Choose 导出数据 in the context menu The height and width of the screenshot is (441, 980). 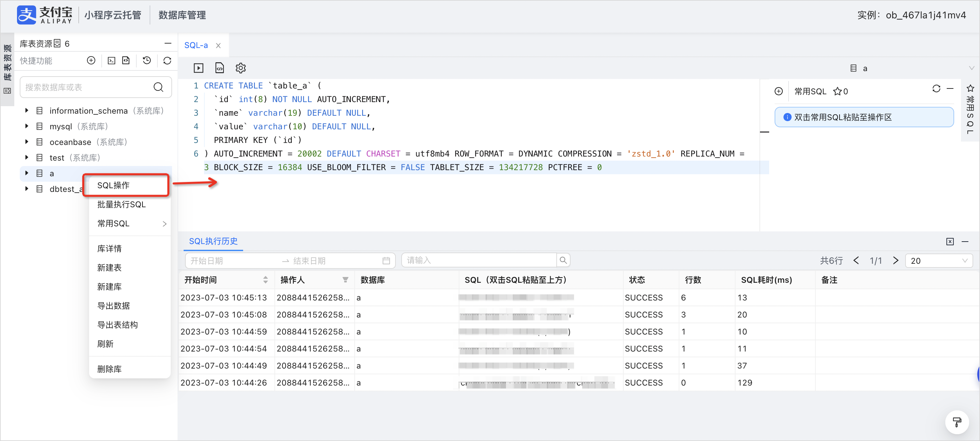tap(113, 306)
